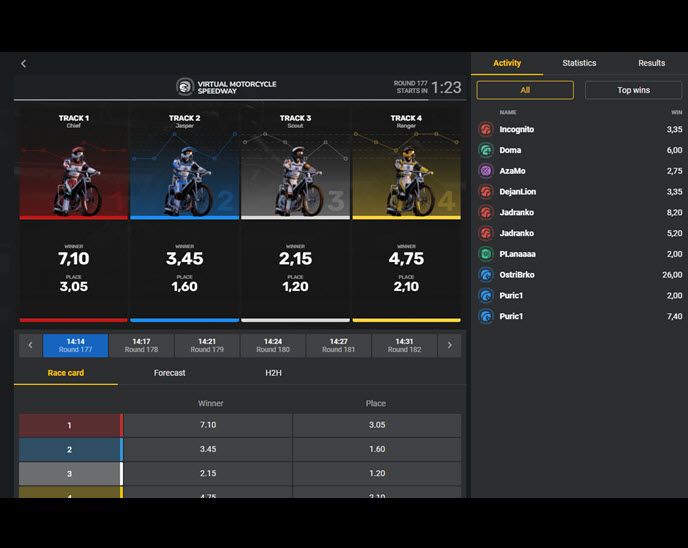688x548 pixels.
Task: Select the 14:17 Round 178 slot
Action: tap(141, 345)
